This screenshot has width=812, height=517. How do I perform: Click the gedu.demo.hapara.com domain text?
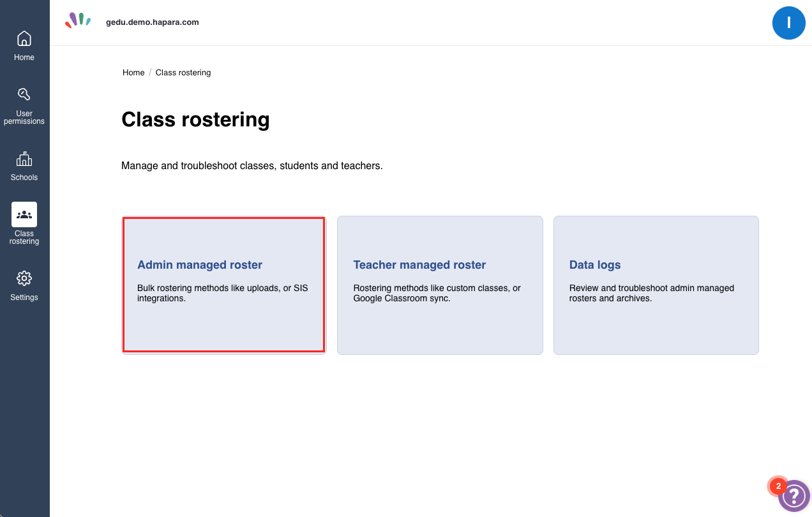tap(153, 22)
